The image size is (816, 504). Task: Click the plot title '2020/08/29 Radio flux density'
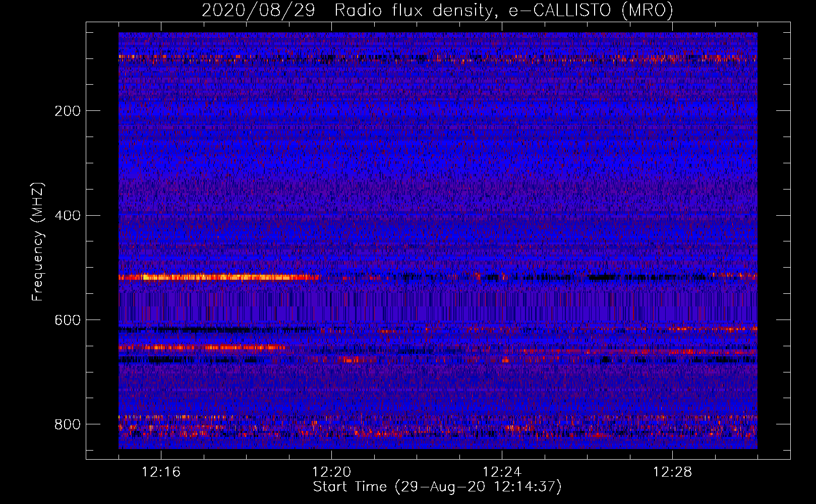point(437,10)
